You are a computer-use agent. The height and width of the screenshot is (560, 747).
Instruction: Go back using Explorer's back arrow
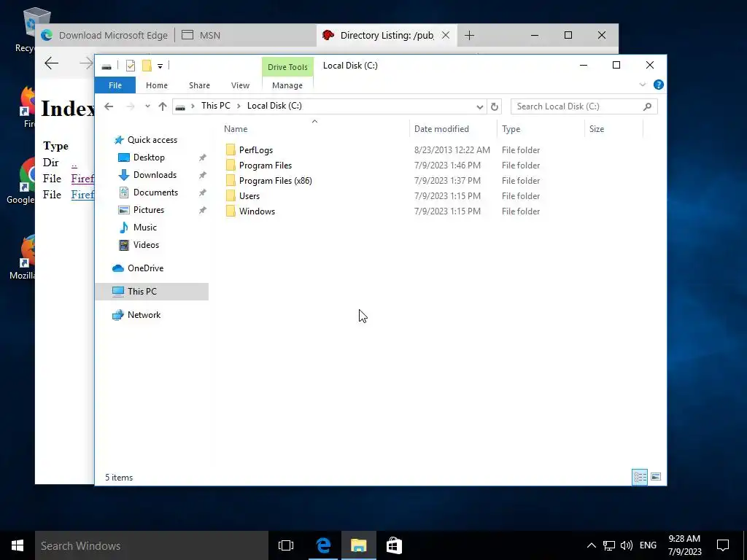109,106
